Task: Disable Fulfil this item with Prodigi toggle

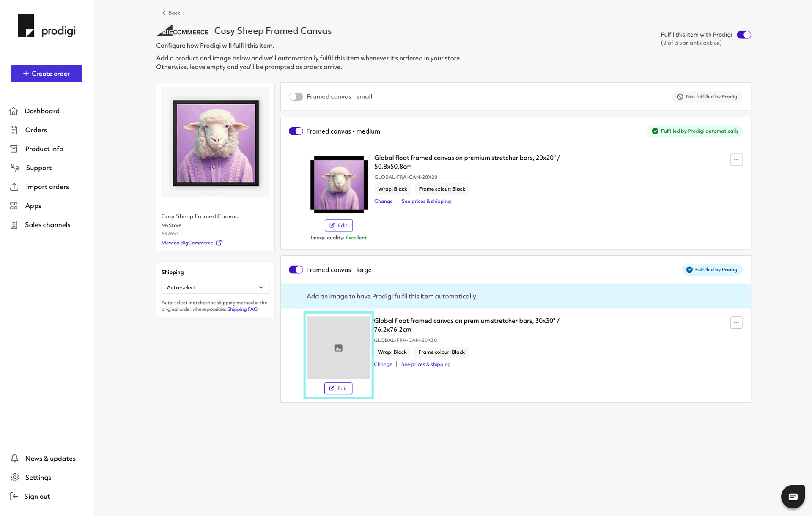Action: click(x=744, y=34)
